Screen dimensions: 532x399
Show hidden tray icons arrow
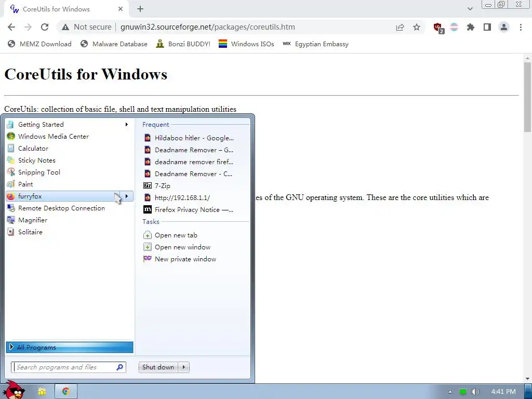(450, 392)
